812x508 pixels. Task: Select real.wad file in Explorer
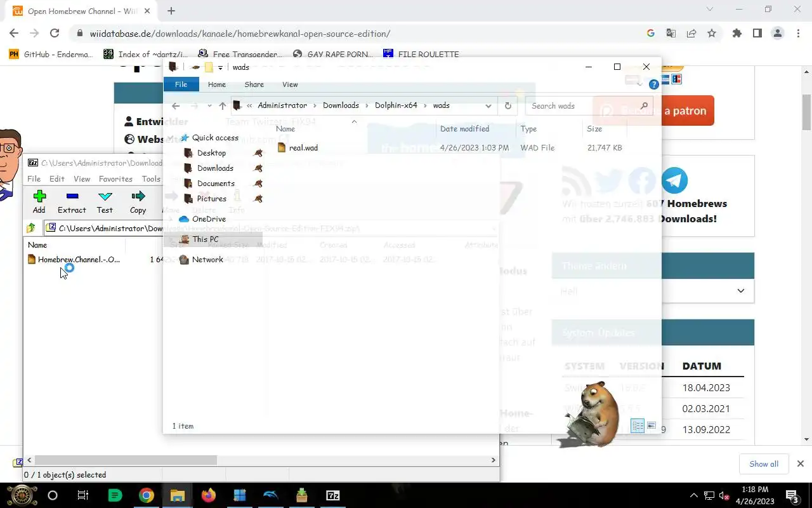303,148
